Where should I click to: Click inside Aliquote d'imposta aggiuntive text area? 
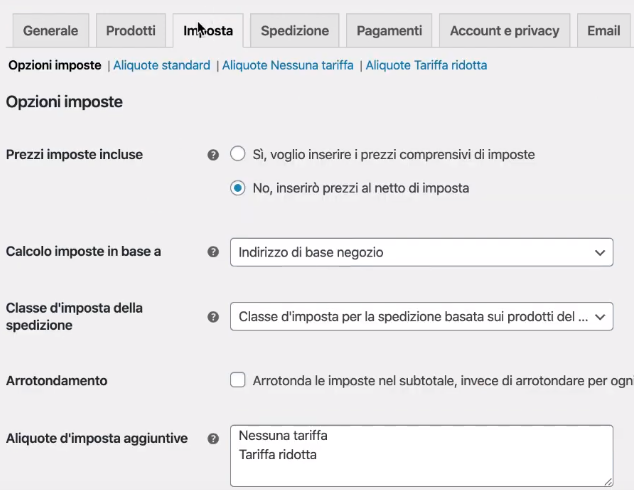pos(421,456)
